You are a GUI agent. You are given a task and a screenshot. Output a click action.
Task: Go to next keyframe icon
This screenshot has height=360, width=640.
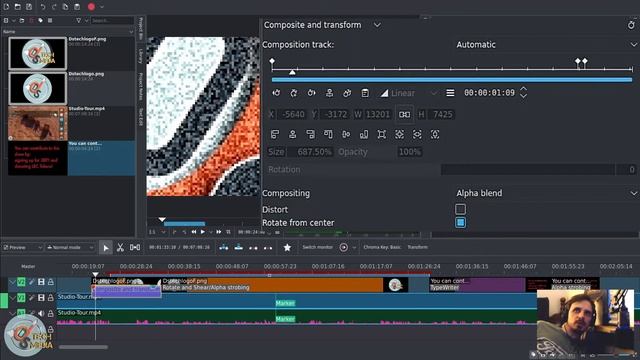pyautogui.click(x=311, y=93)
